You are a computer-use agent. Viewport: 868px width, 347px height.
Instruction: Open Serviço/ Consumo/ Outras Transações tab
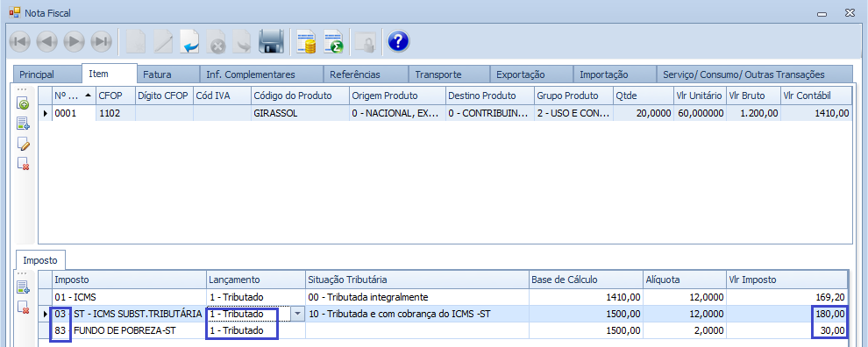tap(754, 74)
